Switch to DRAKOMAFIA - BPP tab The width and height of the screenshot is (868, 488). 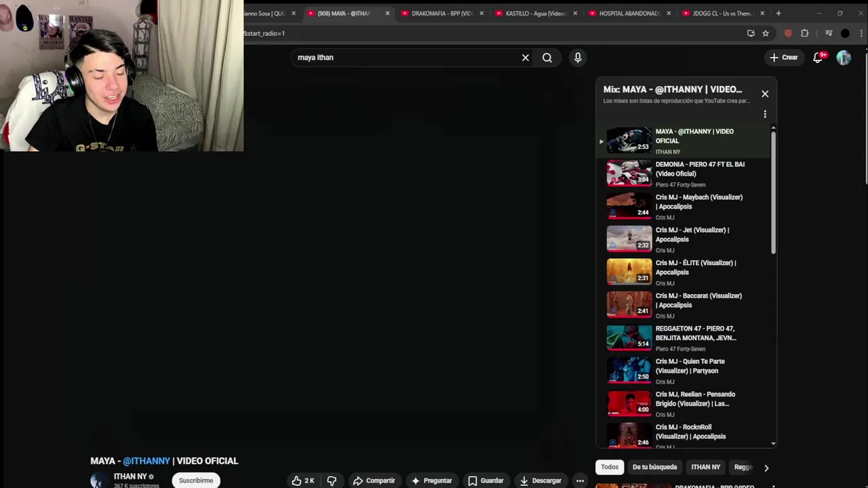(442, 13)
